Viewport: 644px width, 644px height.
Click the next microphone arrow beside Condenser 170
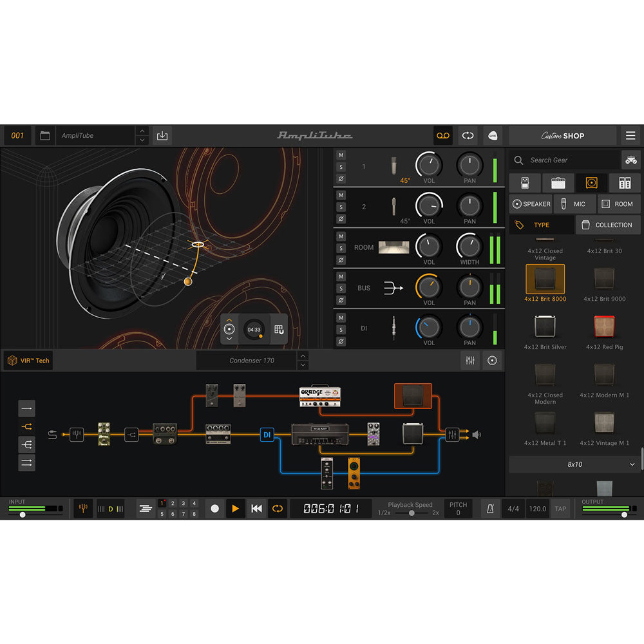[303, 365]
